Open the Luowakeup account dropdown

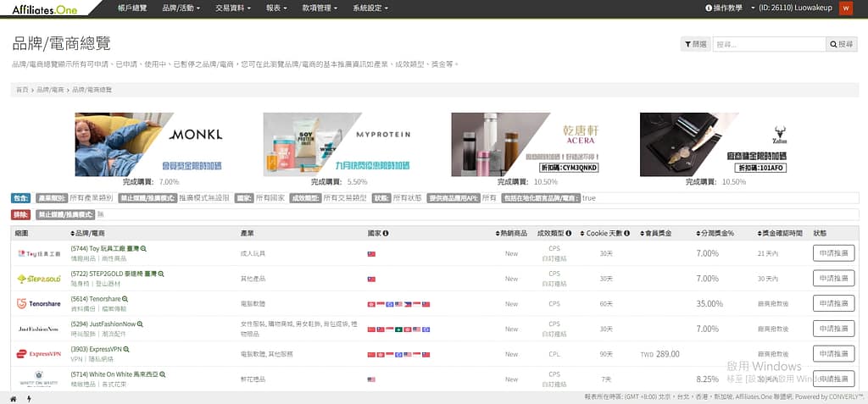pyautogui.click(x=792, y=8)
